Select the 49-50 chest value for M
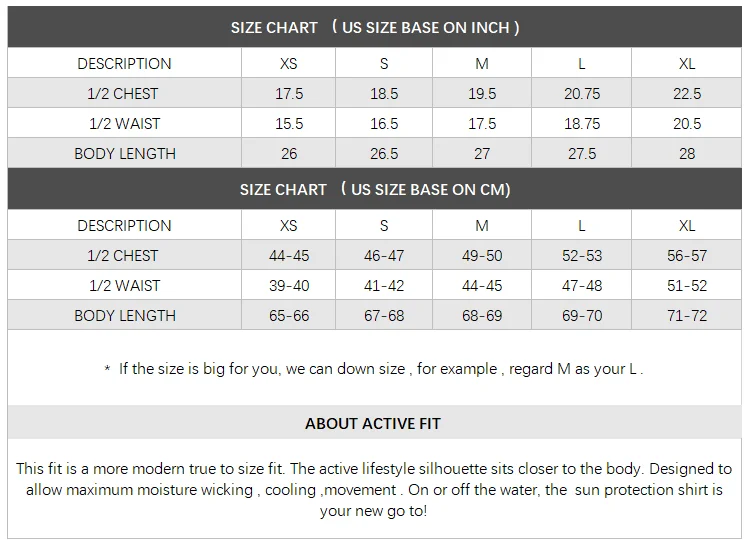This screenshot has width=750, height=546. pyautogui.click(x=482, y=256)
